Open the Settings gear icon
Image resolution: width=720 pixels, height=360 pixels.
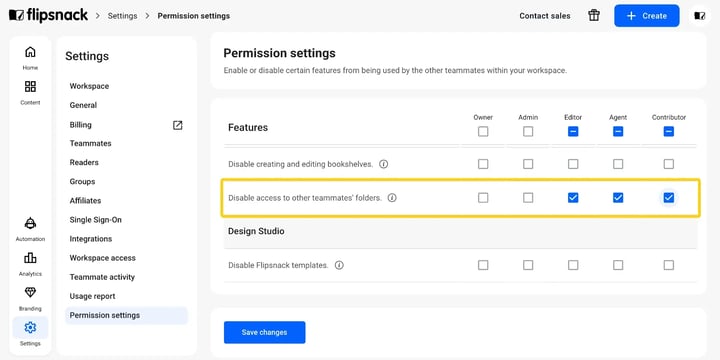click(30, 327)
